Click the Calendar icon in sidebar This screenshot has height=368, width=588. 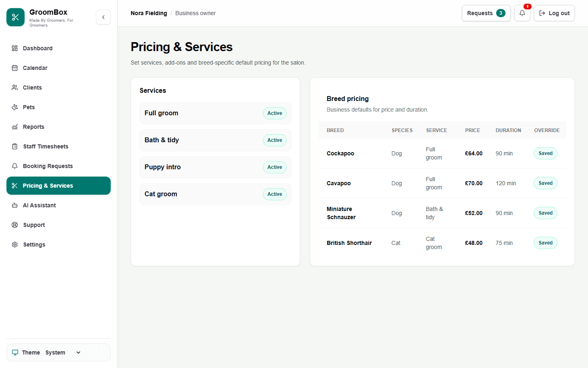tap(15, 68)
